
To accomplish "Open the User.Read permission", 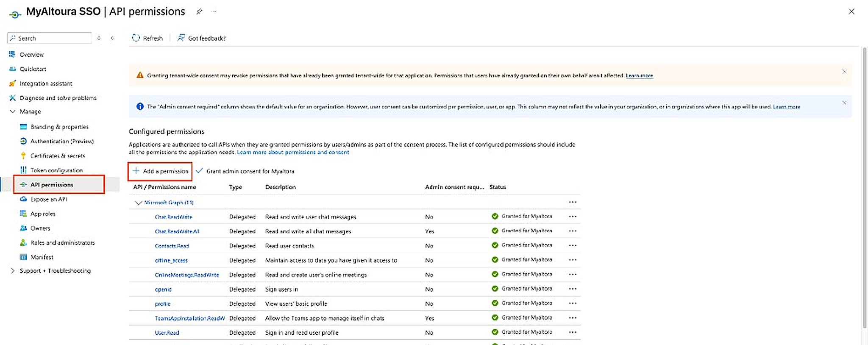I will [x=167, y=333].
